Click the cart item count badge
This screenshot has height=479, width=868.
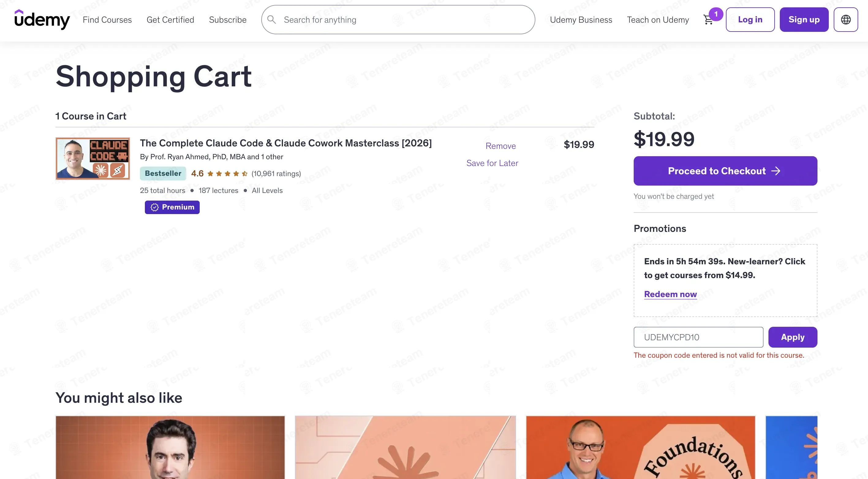716,14
